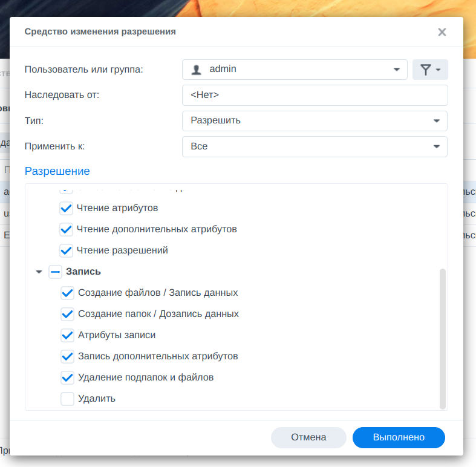This screenshot has height=467, width=476.
Task: Uncheck Создание файлов / Запись данных
Action: click(67, 293)
